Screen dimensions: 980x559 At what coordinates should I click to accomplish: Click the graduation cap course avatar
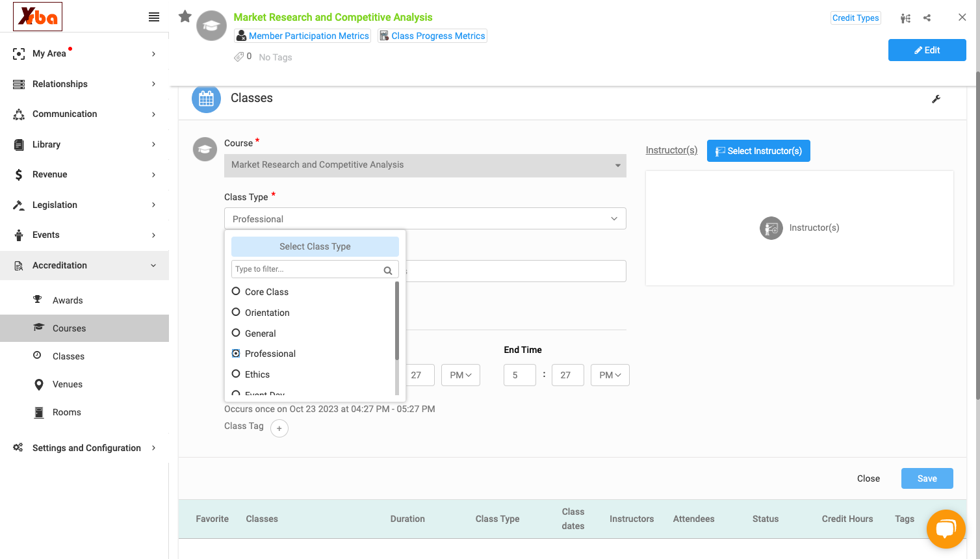[x=211, y=26]
